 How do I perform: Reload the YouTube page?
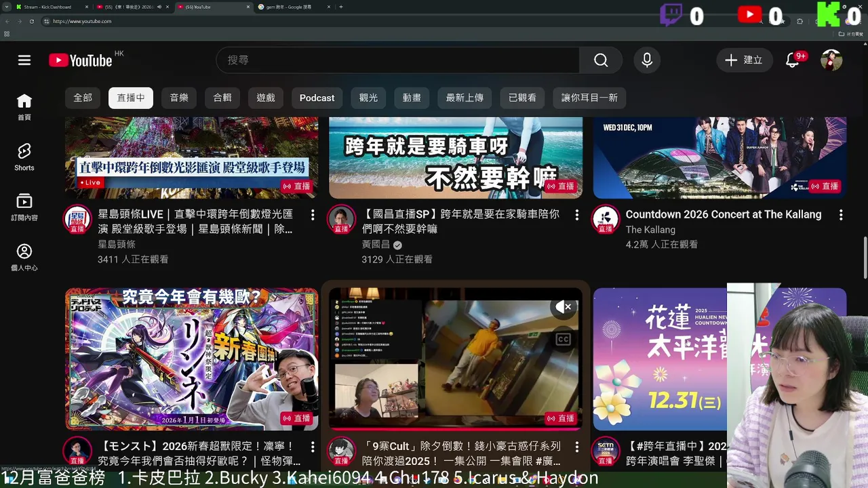pos(33,21)
